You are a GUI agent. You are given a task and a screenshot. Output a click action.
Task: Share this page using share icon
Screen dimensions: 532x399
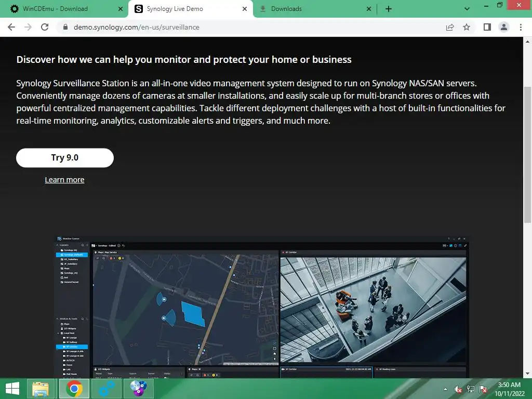click(x=450, y=27)
